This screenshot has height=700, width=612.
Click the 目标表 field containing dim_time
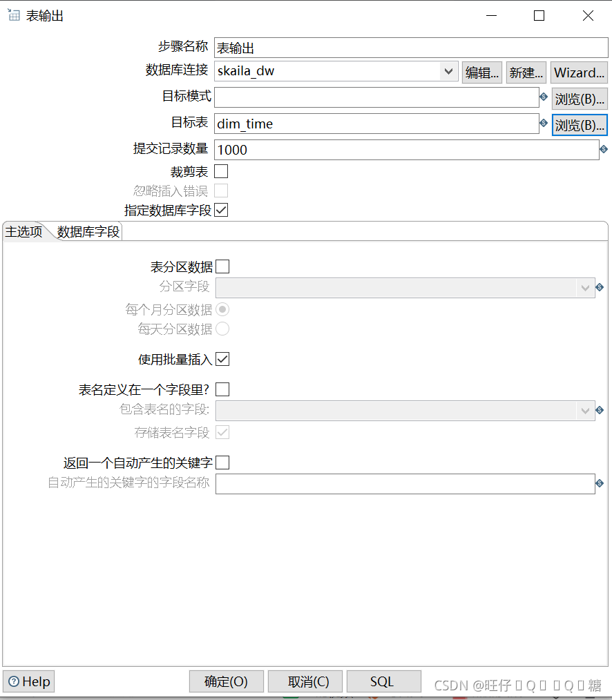[376, 124]
